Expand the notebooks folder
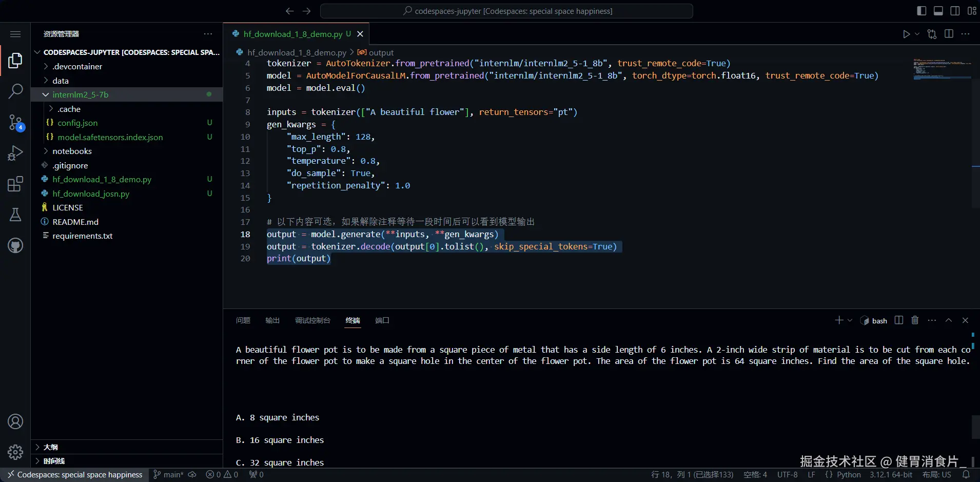Viewport: 980px width, 482px height. 127,151
